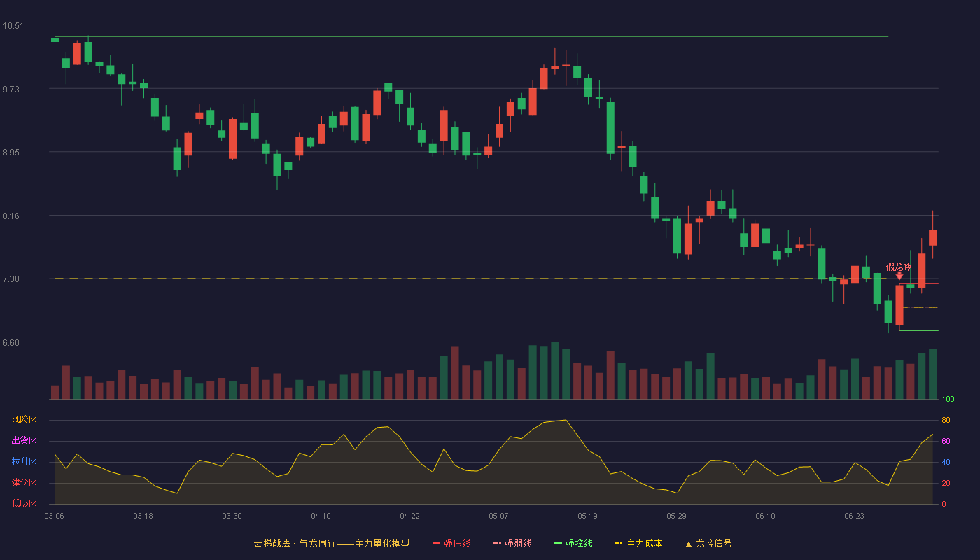The width and height of the screenshot is (980, 560).
Task: Click the 05-07 date label
Action: coord(498,516)
